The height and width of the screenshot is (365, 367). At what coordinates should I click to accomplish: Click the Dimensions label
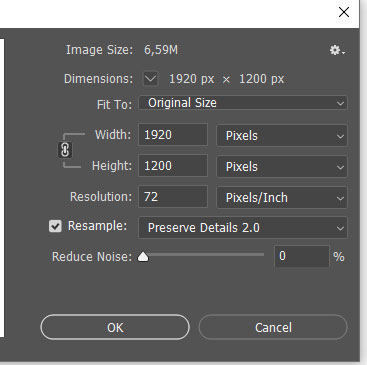[98, 79]
